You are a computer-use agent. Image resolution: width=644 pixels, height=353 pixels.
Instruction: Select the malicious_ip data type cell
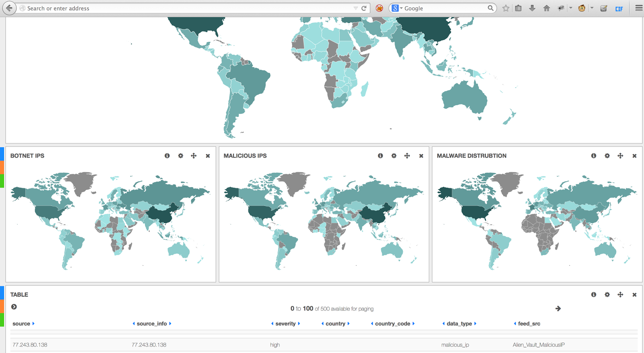point(455,345)
